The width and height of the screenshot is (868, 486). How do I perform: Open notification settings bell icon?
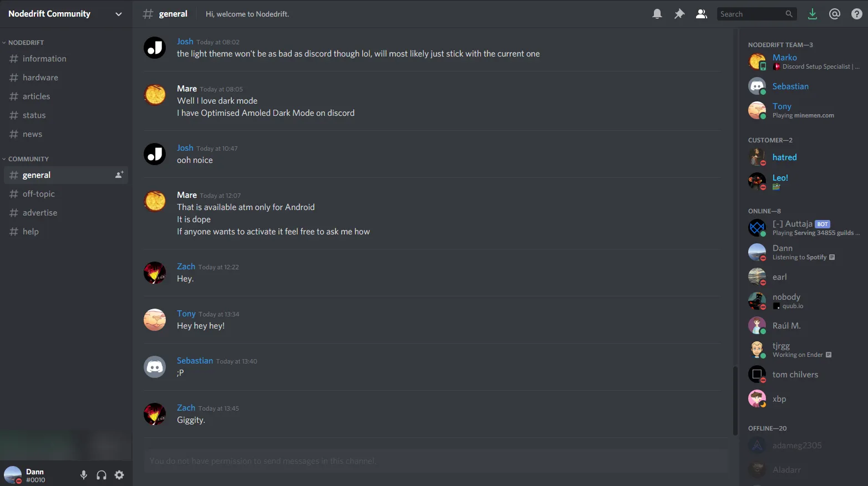click(x=657, y=14)
